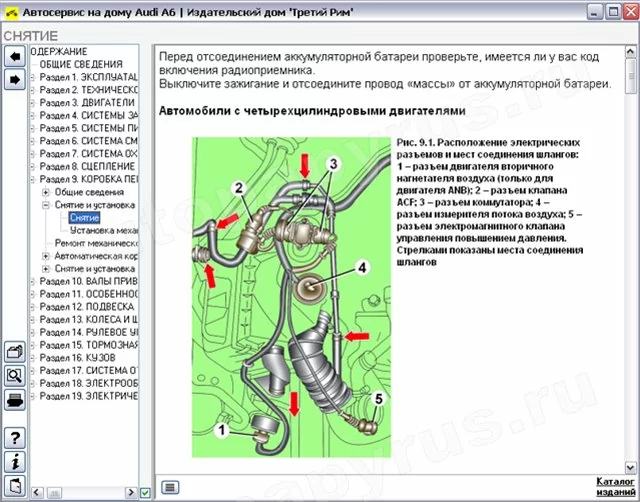Screen dimensions: 640x502
Task: Collapse 'Снятие и установка' minus box
Action: point(46,205)
